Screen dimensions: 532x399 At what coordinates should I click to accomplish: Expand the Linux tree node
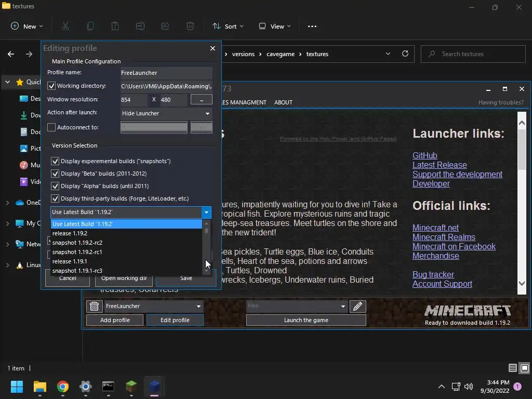click(x=7, y=265)
